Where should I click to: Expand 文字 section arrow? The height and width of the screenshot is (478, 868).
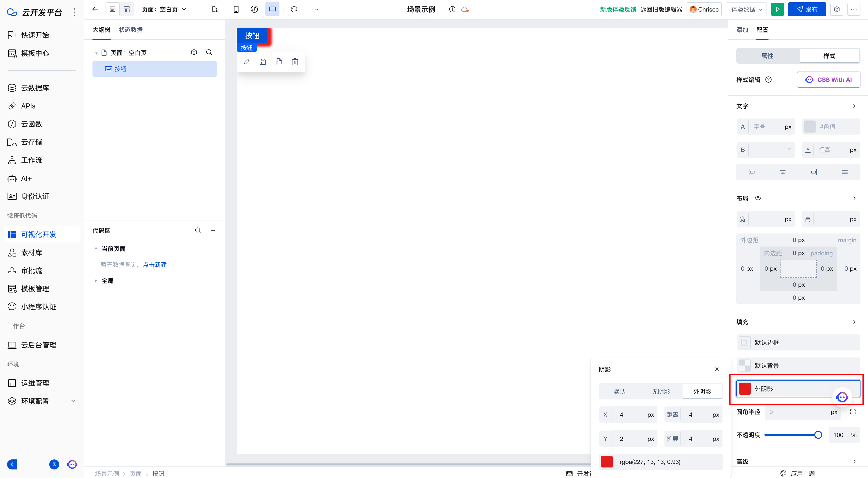click(854, 106)
